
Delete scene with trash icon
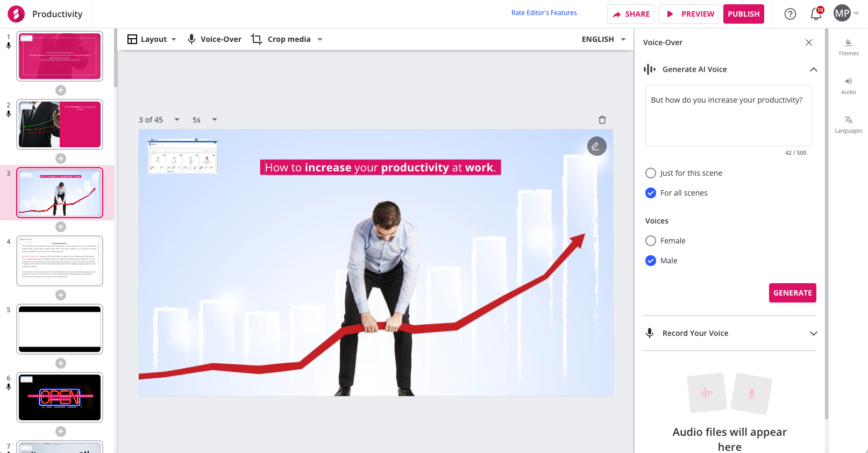point(602,120)
